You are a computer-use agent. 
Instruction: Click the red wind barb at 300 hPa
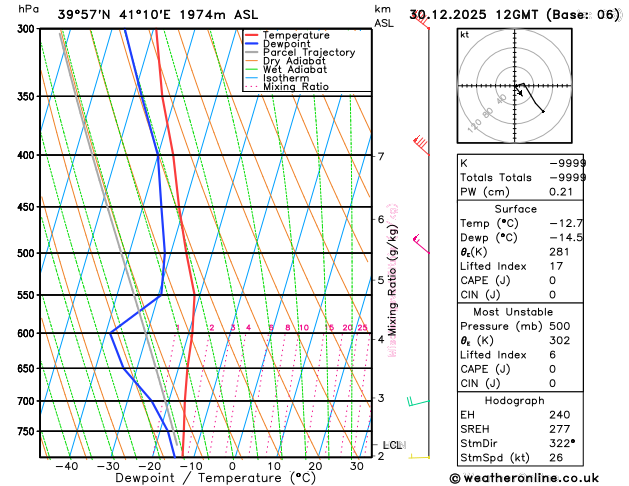[422, 22]
